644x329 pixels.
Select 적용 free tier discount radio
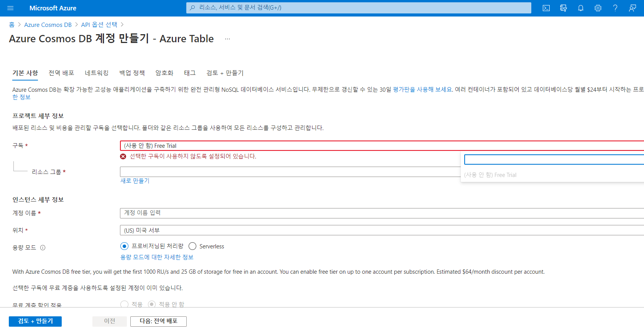click(124, 304)
